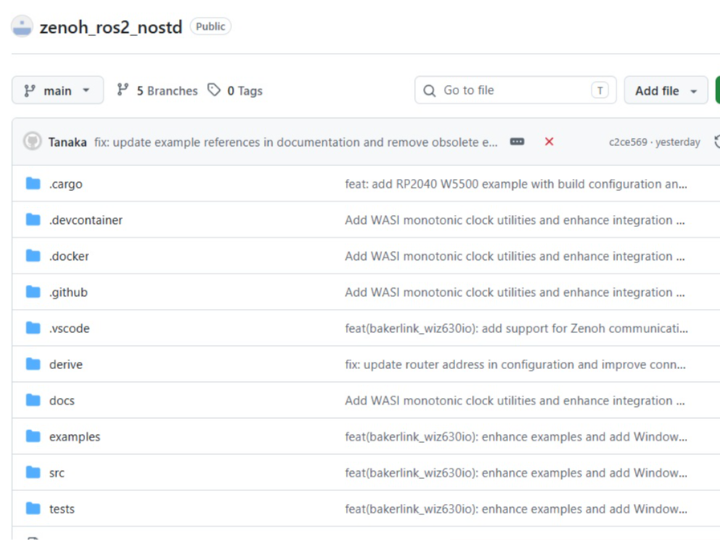Expand the Add file dropdown
Screen dimensions: 720x540
tap(666, 90)
